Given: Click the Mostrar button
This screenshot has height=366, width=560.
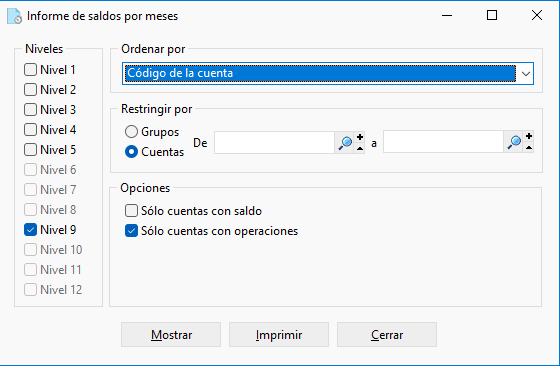Looking at the screenshot, I should [171, 335].
